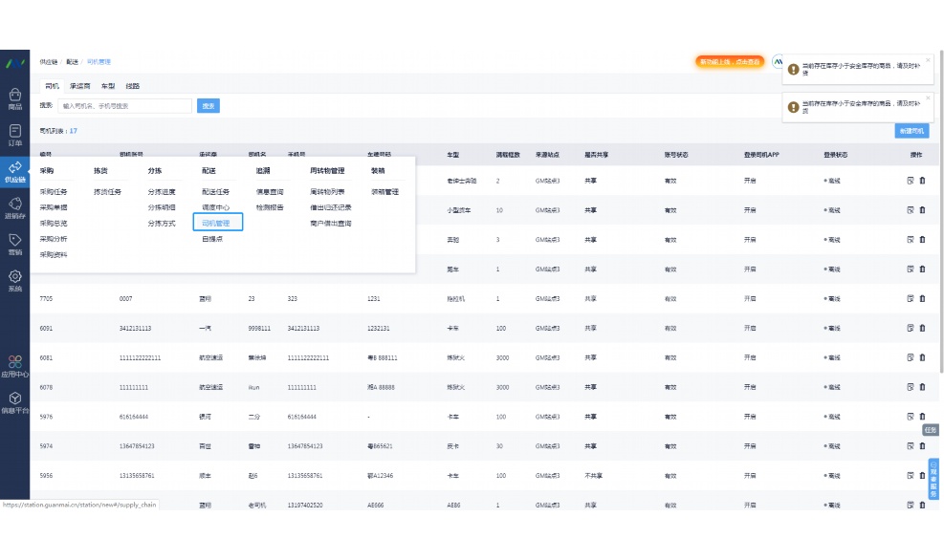Close the first low-stock warning notification

click(x=927, y=60)
